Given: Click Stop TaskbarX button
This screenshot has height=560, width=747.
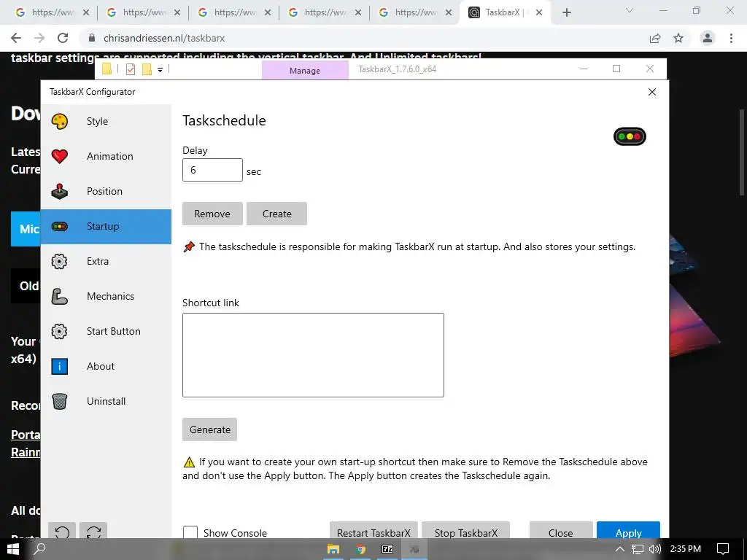Looking at the screenshot, I should 466,532.
